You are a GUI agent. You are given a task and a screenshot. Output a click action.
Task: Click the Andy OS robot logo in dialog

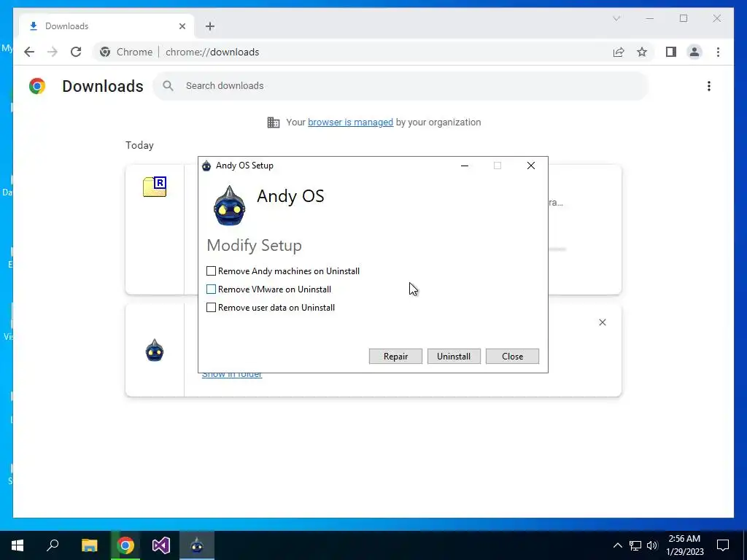230,206
